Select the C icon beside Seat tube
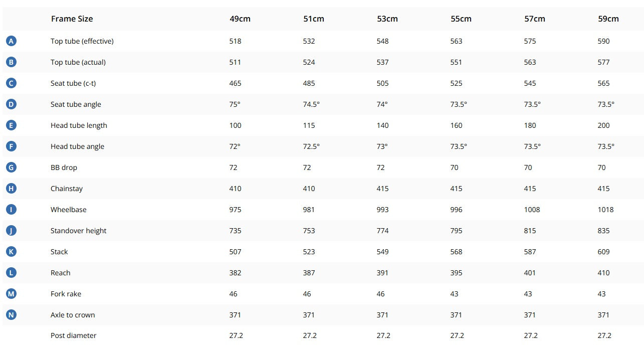Image resolution: width=644 pixels, height=348 pixels. [x=11, y=83]
